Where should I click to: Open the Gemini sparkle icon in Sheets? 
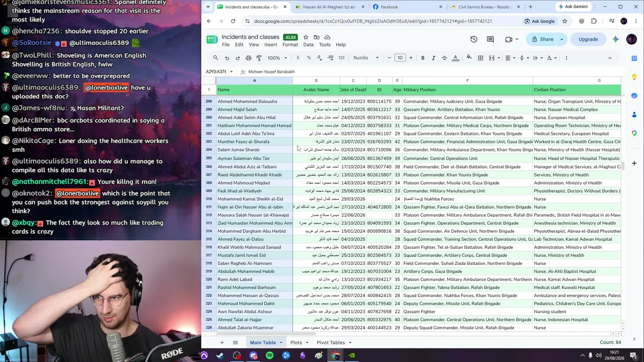click(615, 39)
